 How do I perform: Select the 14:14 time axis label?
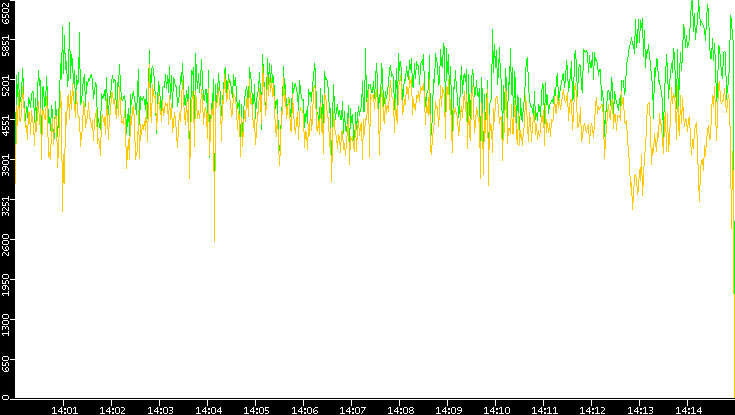pyautogui.click(x=689, y=410)
